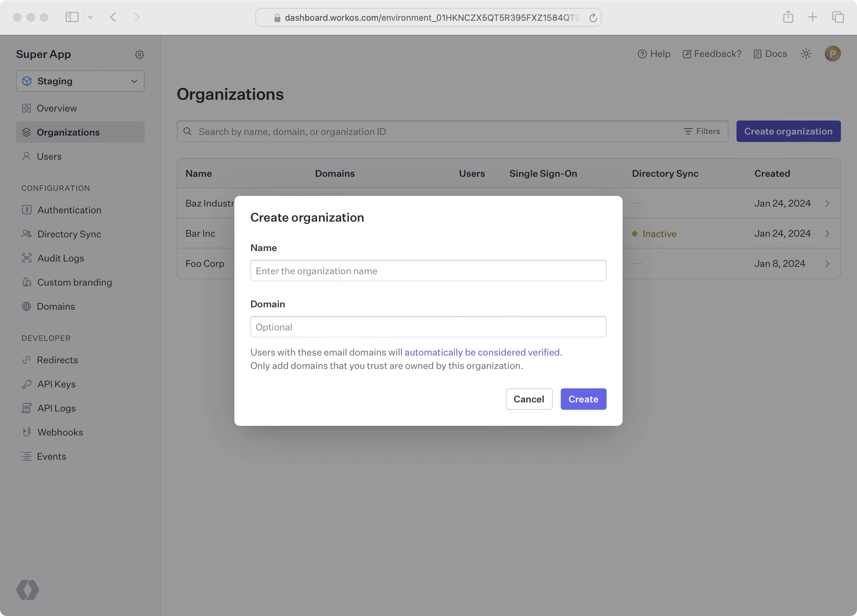
Task: Click the Inactive directory sync status
Action: [x=654, y=234]
